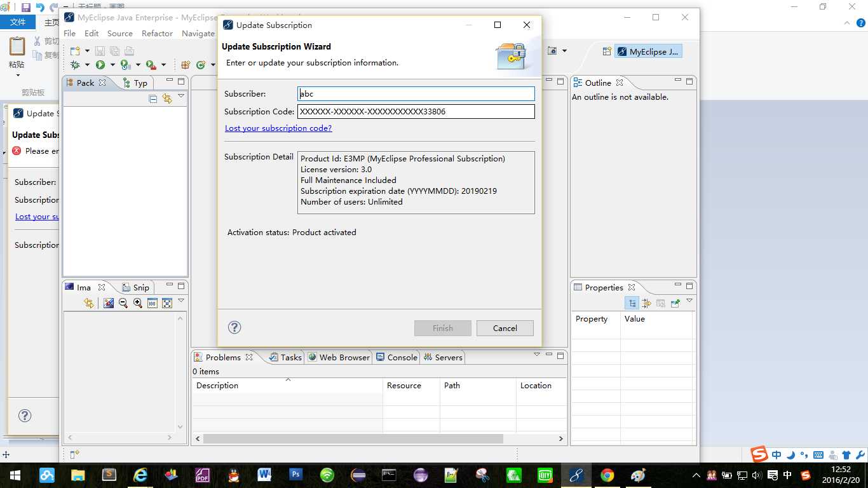Open New Java Class dropdown arrow
The height and width of the screenshot is (488, 868).
click(x=212, y=65)
